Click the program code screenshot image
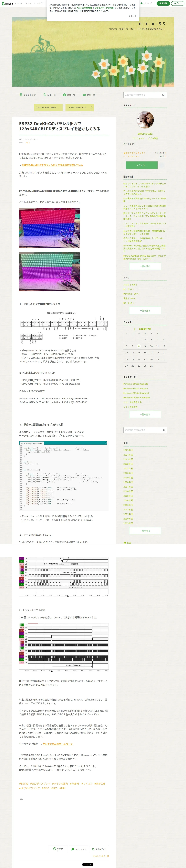The height and width of the screenshot is (868, 186). tap(64, 476)
